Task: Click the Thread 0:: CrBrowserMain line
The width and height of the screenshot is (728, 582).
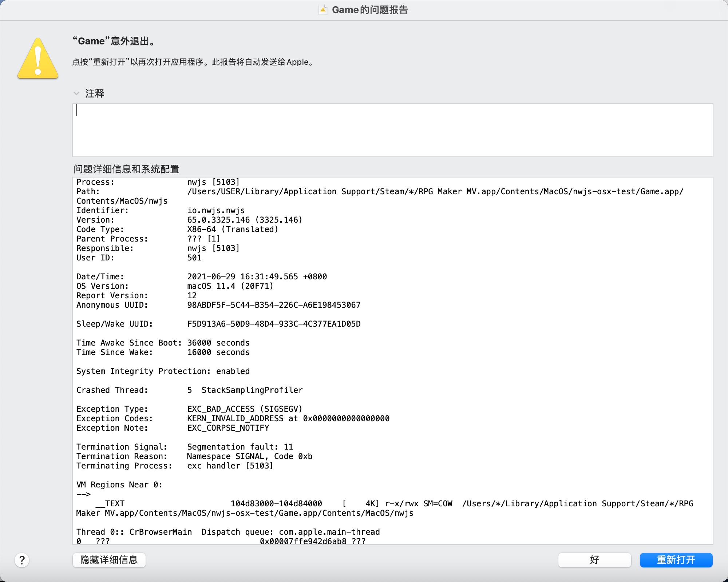Action: [228, 532]
